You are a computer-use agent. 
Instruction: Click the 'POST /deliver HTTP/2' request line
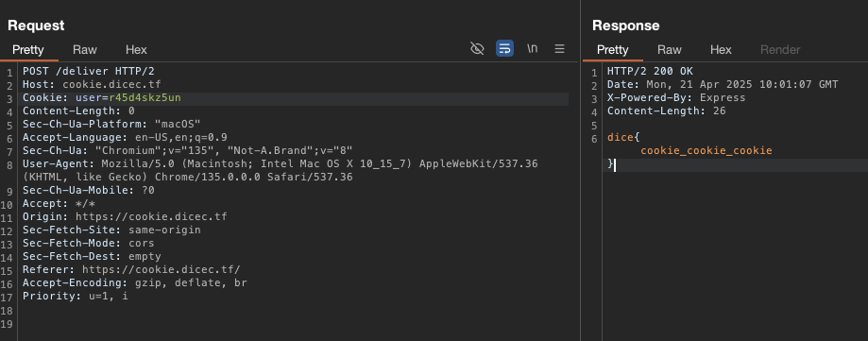(89, 72)
